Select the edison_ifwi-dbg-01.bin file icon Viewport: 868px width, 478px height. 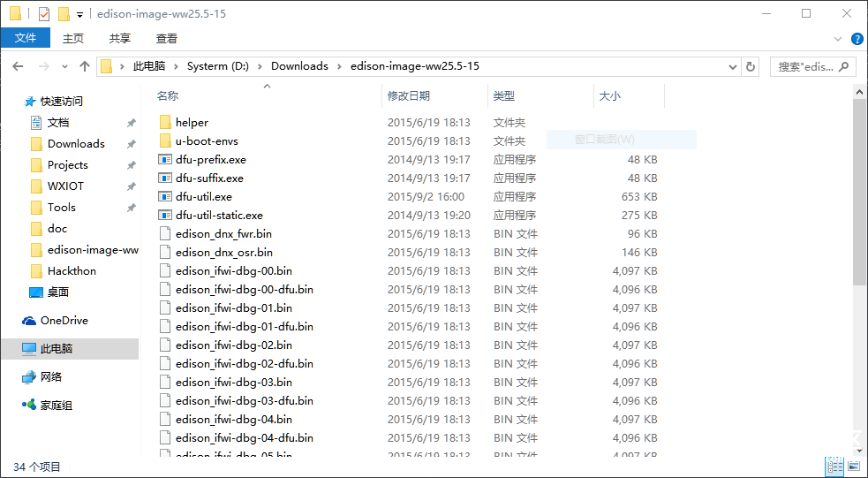tap(165, 308)
